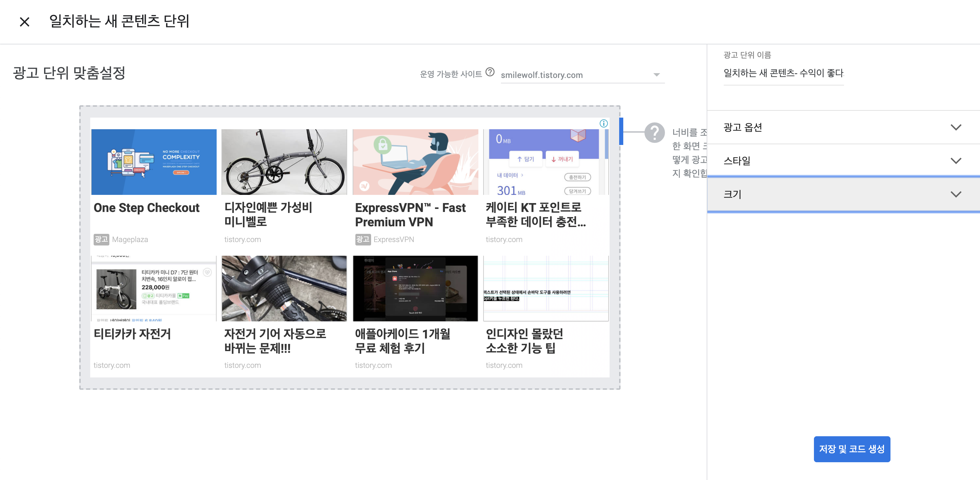Viewport: 980px width, 480px height.
Task: Click the 광고 badge next to Mageplaza
Action: [101, 239]
